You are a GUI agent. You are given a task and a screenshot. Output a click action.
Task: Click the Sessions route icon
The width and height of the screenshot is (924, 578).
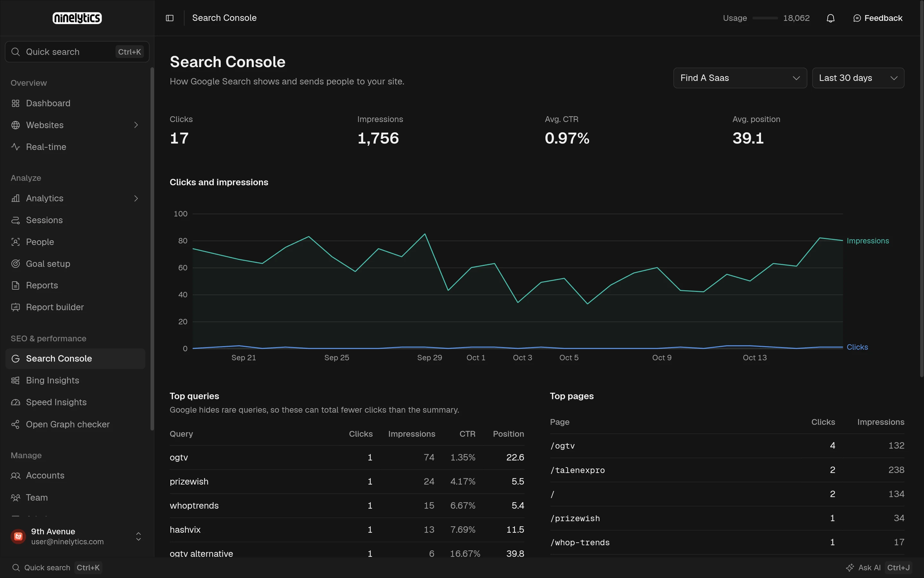[15, 220]
